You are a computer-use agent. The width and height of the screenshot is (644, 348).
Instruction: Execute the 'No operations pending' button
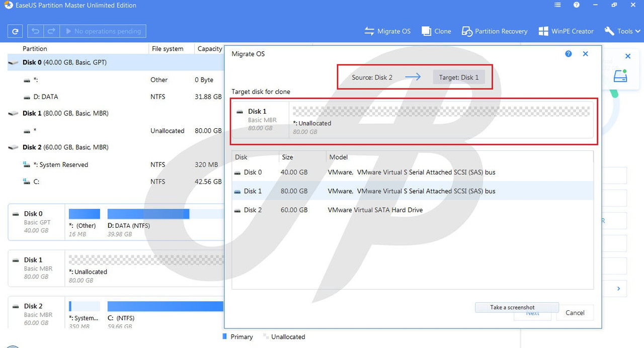click(x=103, y=31)
